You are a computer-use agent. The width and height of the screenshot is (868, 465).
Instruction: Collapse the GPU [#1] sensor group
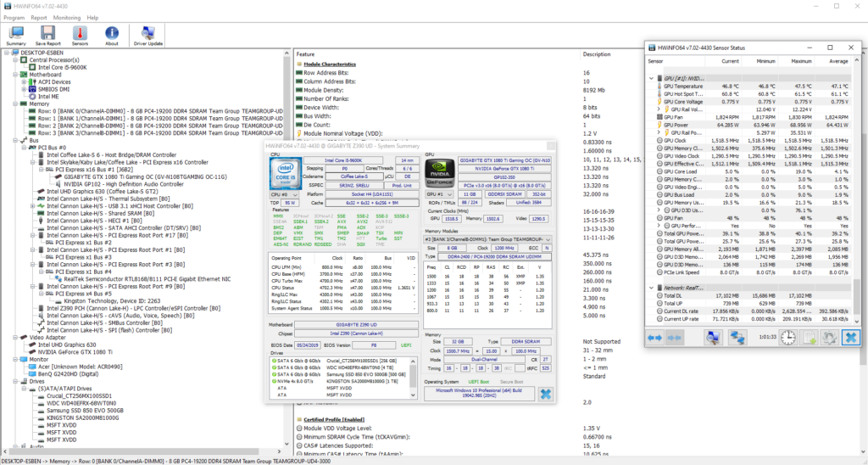click(x=652, y=79)
